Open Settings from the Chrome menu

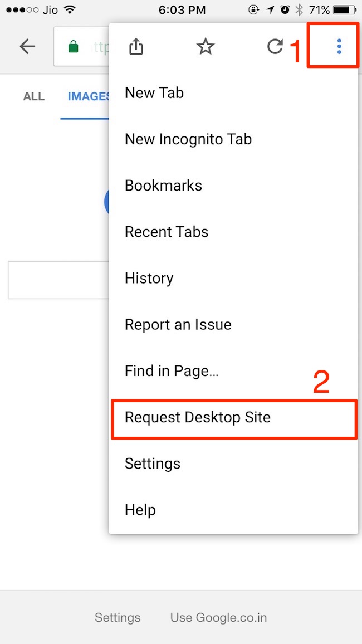[153, 464]
